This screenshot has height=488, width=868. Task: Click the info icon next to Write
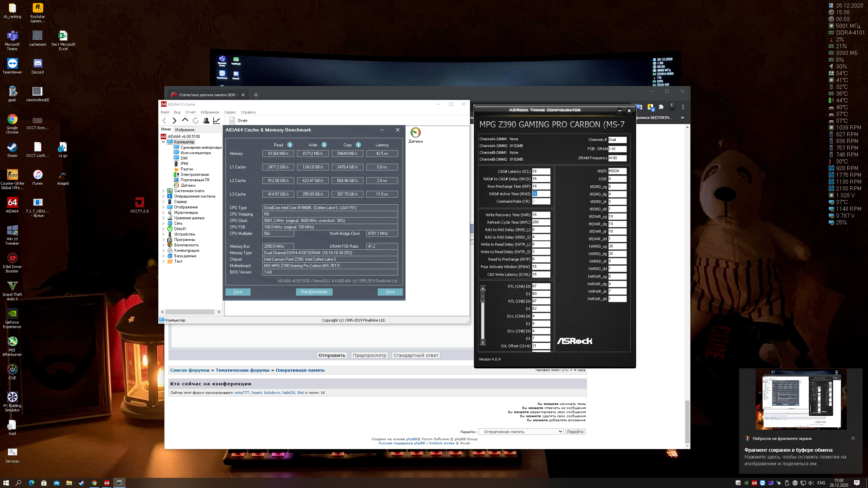tap(324, 145)
